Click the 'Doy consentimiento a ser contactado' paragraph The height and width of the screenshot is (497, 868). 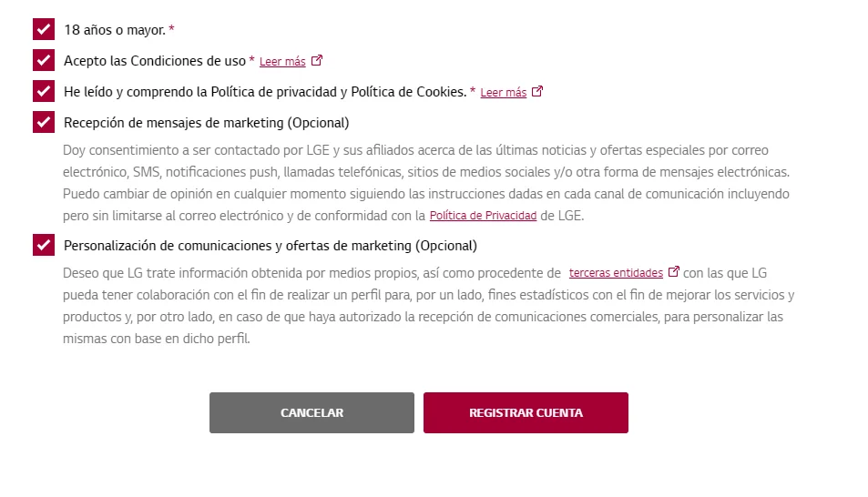pos(426,183)
